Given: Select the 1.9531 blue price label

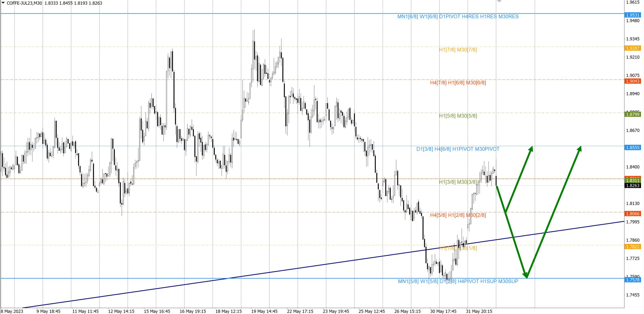Looking at the screenshot, I should pyautogui.click(x=632, y=15).
